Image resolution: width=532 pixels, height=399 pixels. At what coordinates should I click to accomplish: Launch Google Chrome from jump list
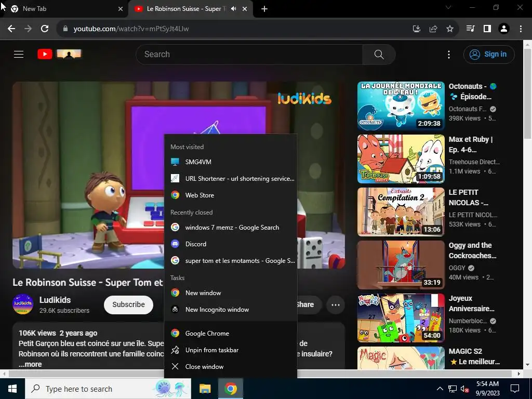[231, 333]
